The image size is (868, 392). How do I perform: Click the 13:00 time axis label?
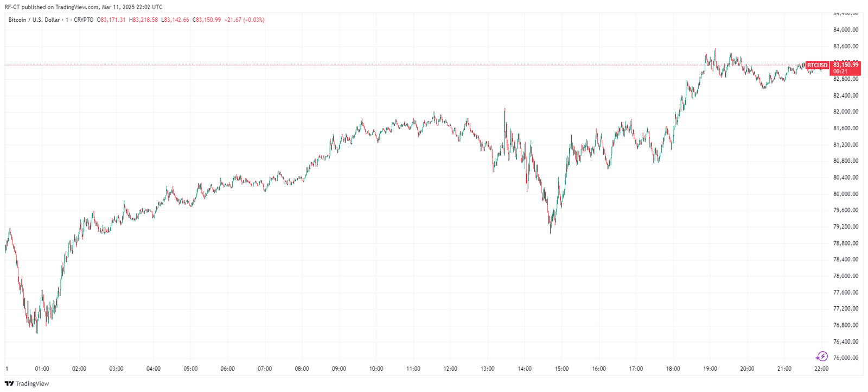coord(488,369)
